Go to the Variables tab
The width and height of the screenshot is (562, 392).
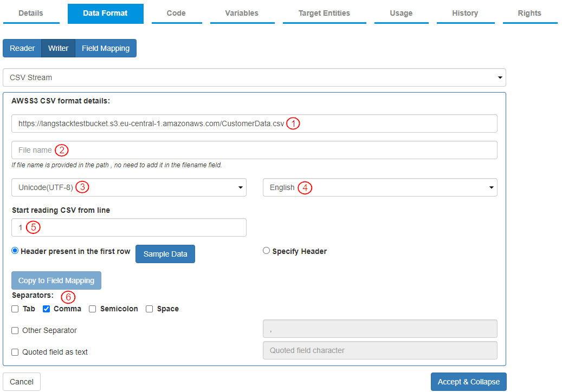pyautogui.click(x=242, y=13)
